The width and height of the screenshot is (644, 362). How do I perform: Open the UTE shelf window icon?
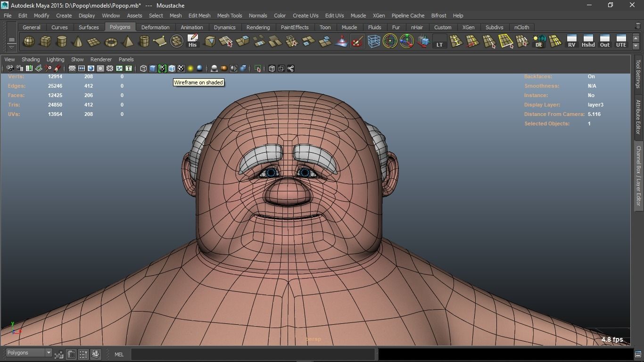click(x=621, y=41)
